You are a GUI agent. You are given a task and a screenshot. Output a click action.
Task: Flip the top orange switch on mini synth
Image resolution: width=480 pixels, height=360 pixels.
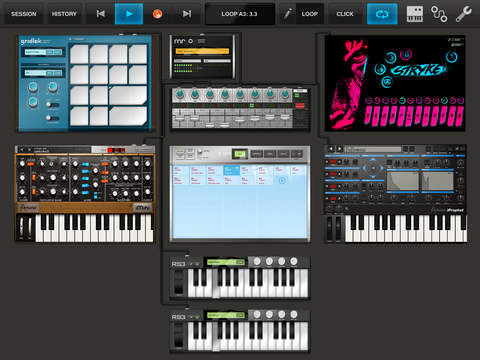(31, 163)
